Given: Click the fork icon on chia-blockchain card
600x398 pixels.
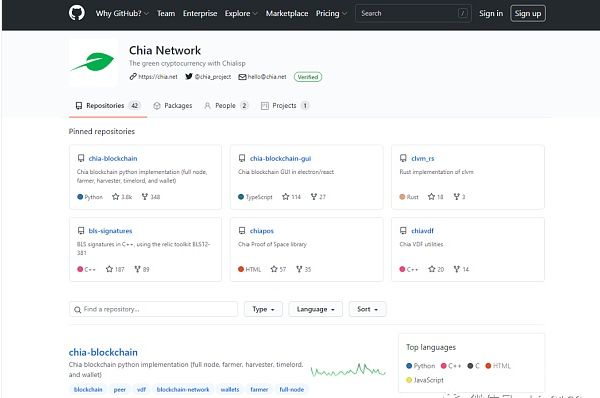Looking at the screenshot, I should click(x=145, y=197).
